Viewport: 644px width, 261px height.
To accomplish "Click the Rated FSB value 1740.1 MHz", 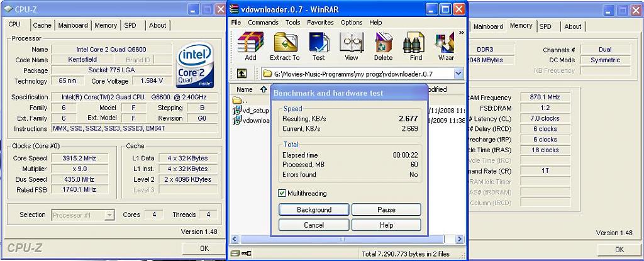I will pos(80,189).
